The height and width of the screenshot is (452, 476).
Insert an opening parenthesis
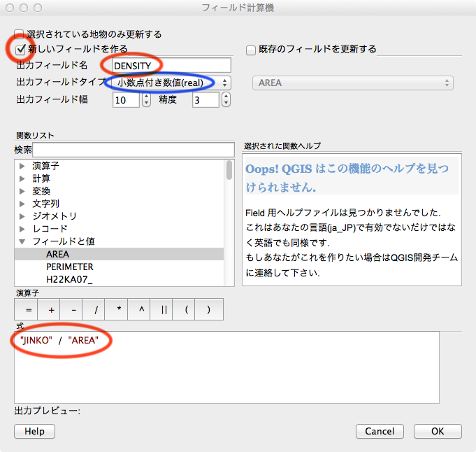coord(186,309)
